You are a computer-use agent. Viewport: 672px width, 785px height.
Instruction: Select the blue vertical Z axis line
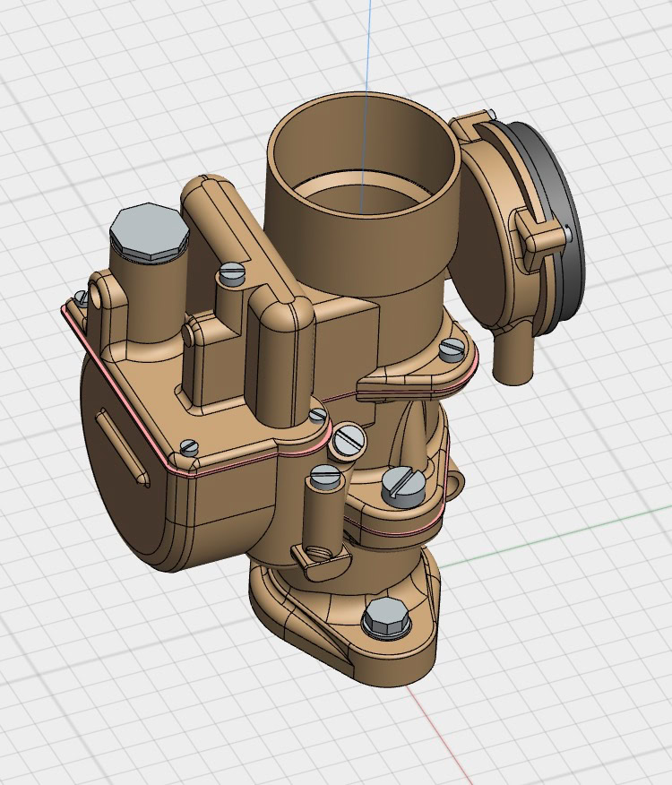point(368,54)
